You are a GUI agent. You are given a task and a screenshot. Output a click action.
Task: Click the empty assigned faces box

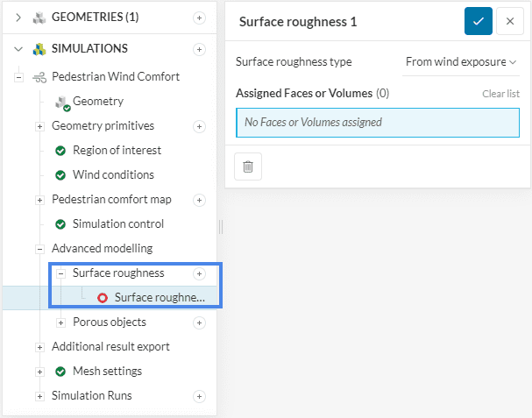377,123
